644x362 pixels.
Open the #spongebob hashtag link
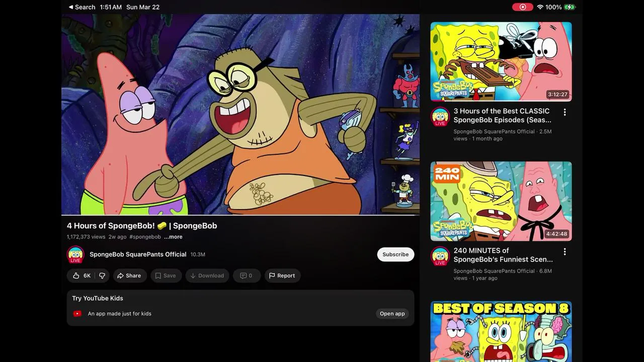point(145,237)
